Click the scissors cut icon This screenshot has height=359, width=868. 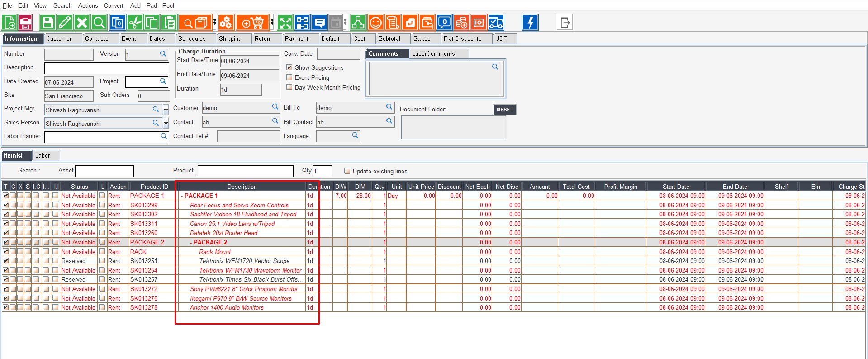(x=135, y=23)
